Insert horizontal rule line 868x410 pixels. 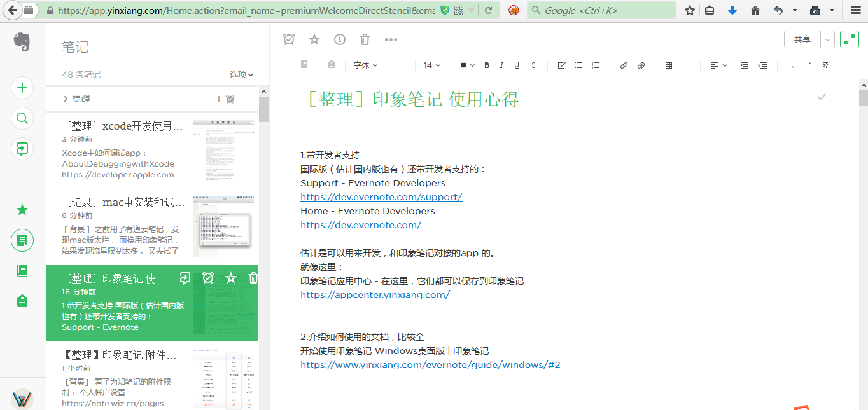686,65
